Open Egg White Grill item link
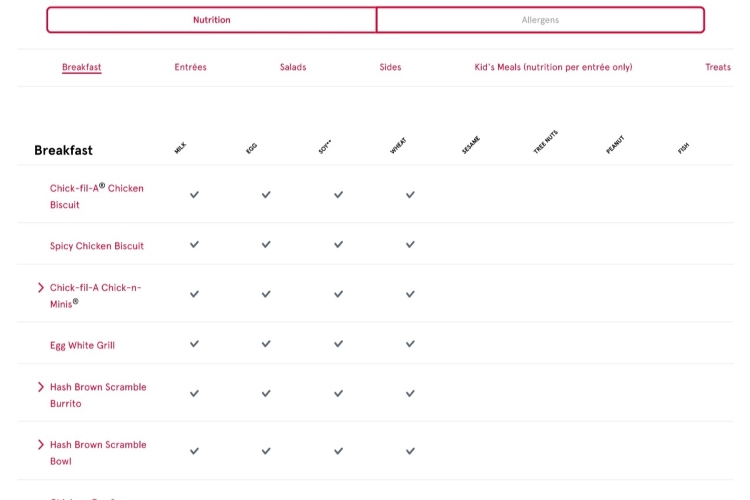750x500 pixels. (82, 345)
